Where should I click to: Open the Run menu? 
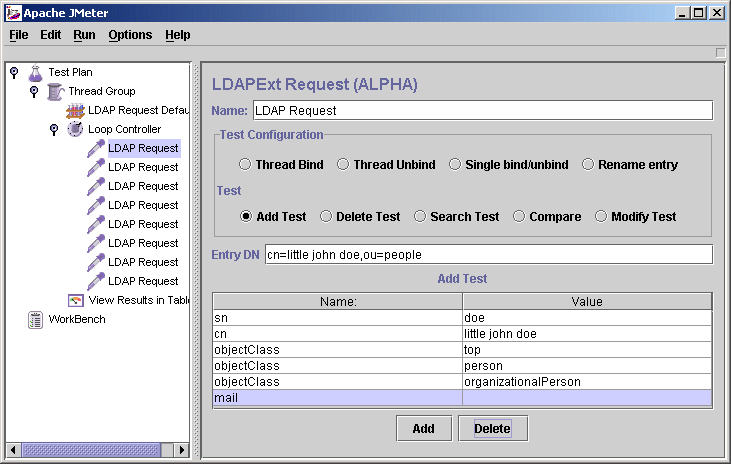[x=84, y=35]
